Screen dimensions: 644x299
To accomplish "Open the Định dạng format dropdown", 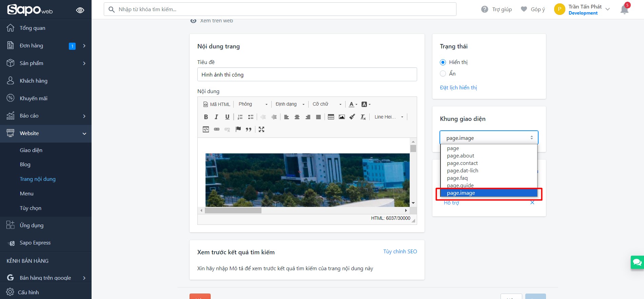I will pyautogui.click(x=290, y=104).
